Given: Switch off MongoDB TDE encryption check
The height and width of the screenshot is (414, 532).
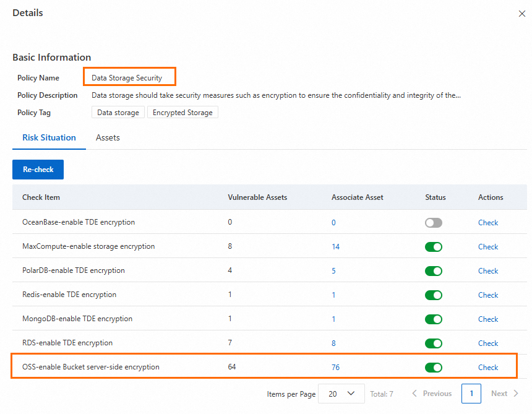Looking at the screenshot, I should pyautogui.click(x=434, y=319).
